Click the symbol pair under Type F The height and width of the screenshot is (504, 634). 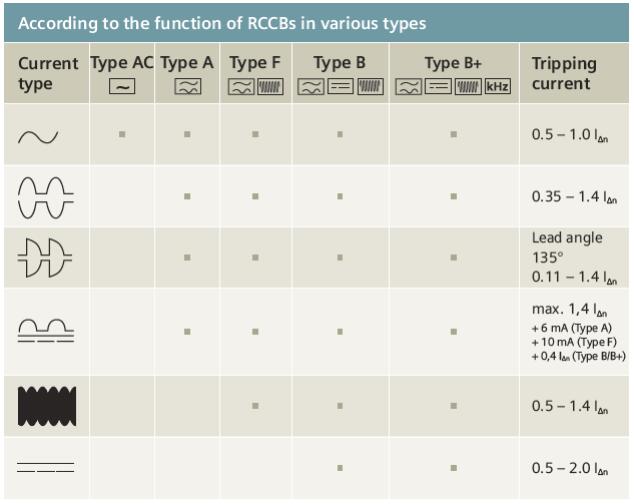(x=255, y=87)
